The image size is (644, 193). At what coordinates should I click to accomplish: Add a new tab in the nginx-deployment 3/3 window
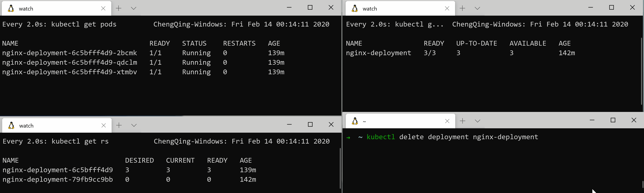click(462, 8)
